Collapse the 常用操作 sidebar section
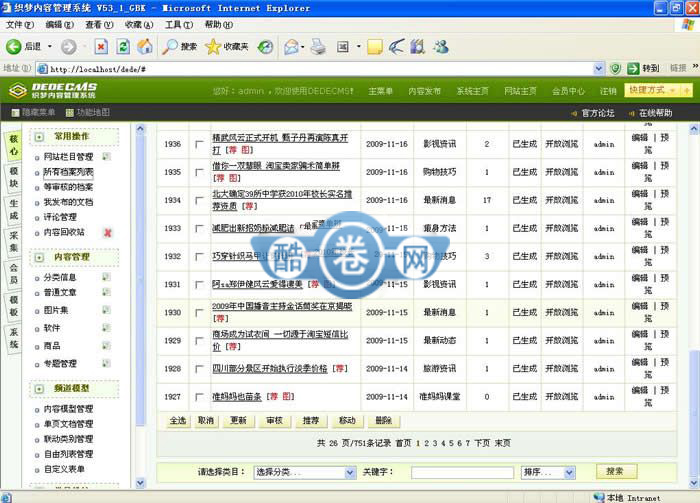Image resolution: width=700 pixels, height=503 pixels. (39, 137)
